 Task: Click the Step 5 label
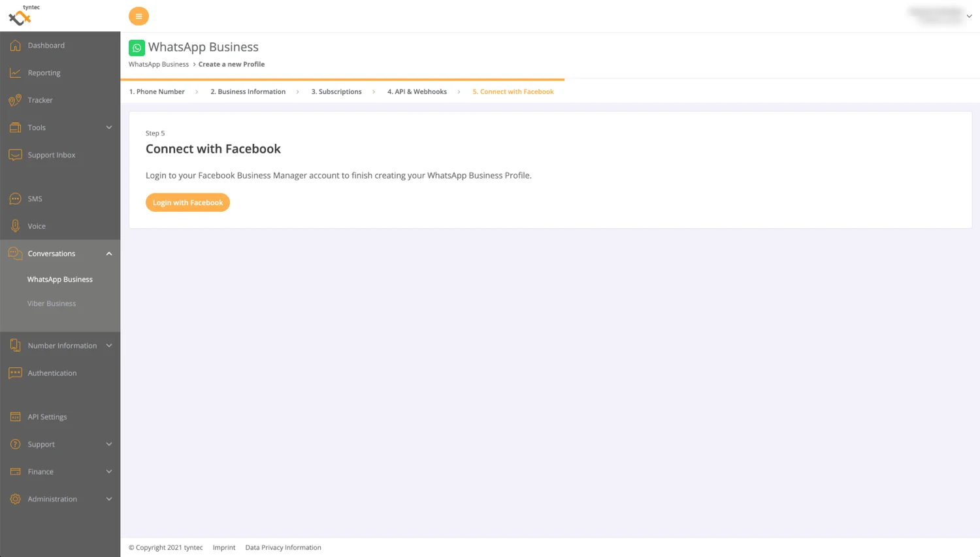coord(155,133)
